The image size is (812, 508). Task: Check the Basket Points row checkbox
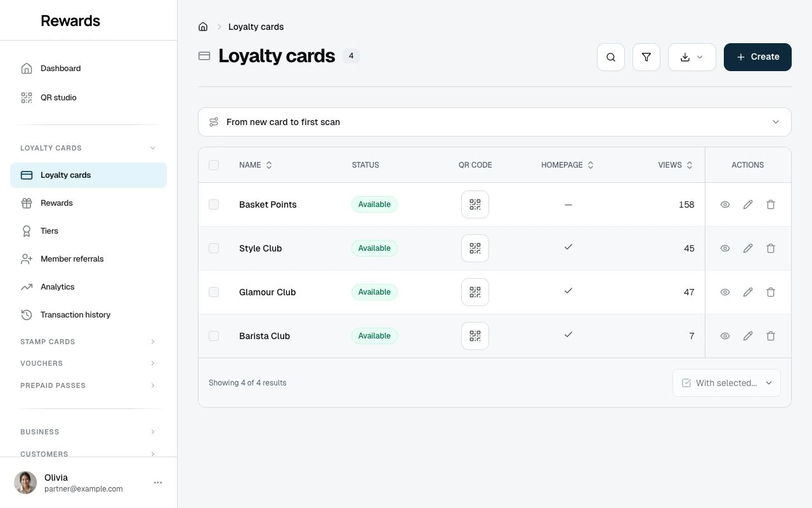[x=214, y=204]
